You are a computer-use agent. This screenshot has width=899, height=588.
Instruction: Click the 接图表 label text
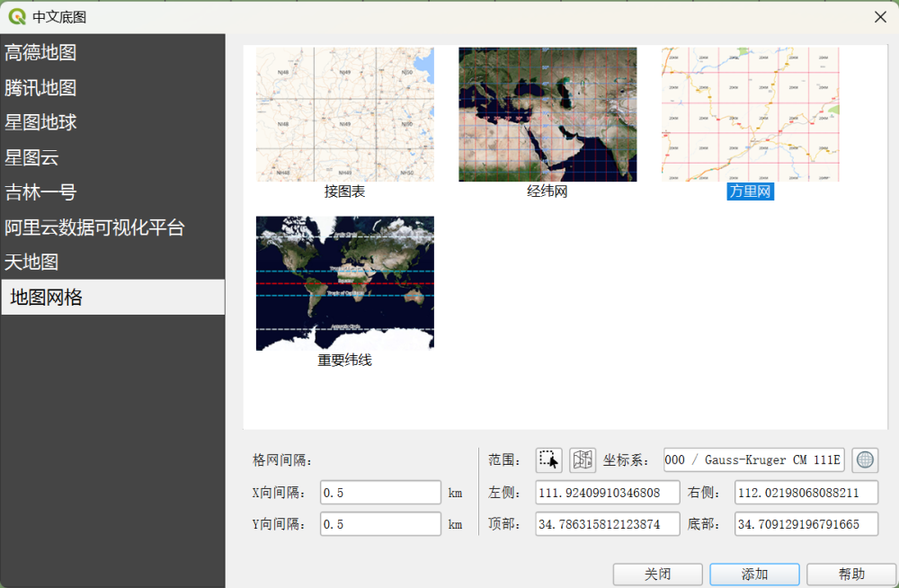(344, 192)
